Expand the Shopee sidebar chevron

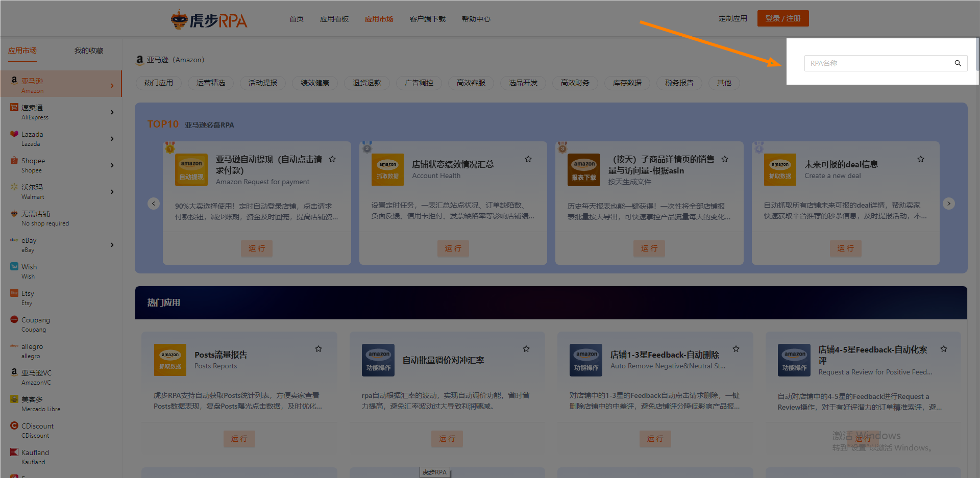(x=112, y=165)
